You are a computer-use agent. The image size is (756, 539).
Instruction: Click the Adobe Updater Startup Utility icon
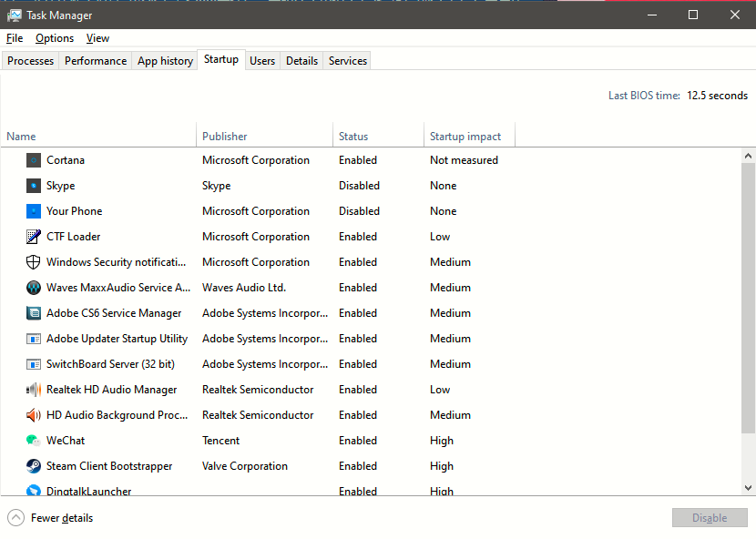[x=34, y=339]
